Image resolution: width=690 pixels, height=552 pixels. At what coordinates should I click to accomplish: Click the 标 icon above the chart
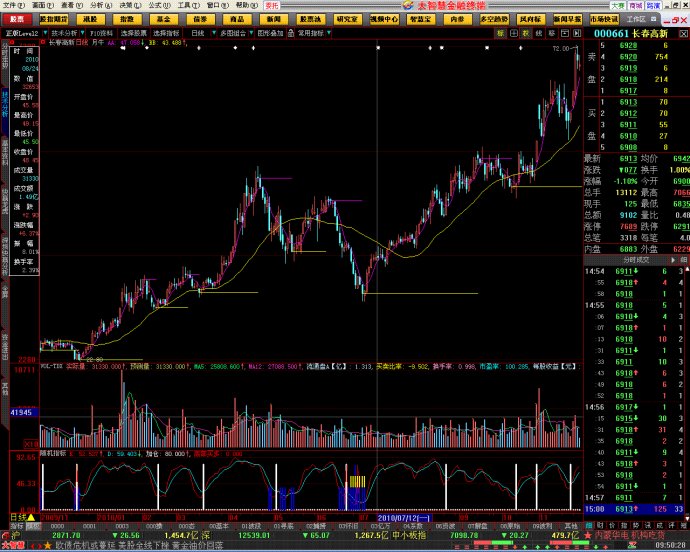500,33
